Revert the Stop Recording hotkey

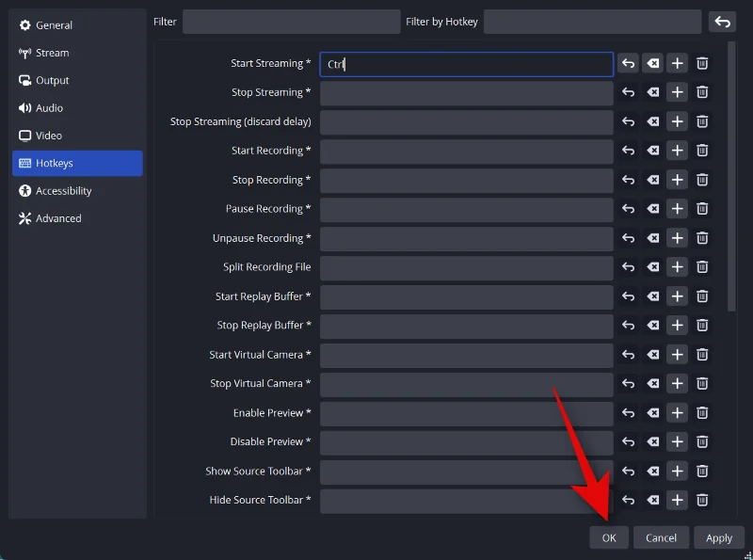pyautogui.click(x=628, y=180)
